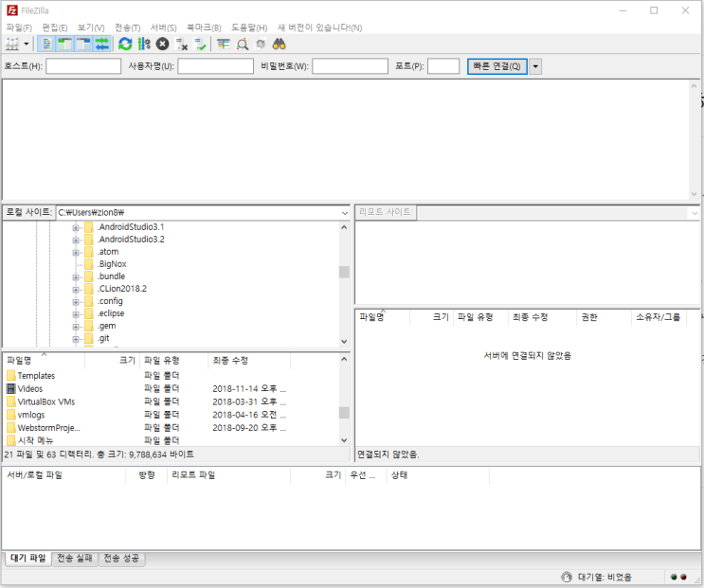Screen dimensions: 704x588
Task: Open quick connect history dropdown arrow
Action: [x=535, y=66]
